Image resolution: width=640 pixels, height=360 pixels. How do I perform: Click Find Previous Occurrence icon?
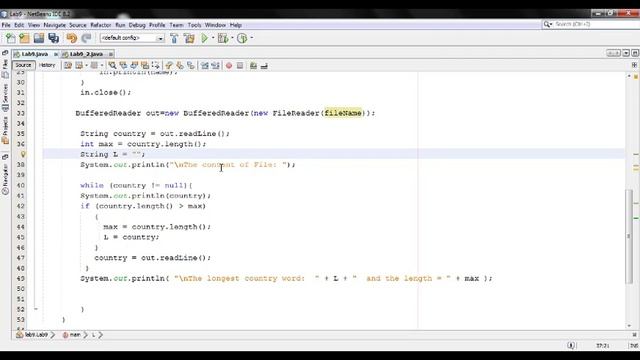tap(123, 65)
